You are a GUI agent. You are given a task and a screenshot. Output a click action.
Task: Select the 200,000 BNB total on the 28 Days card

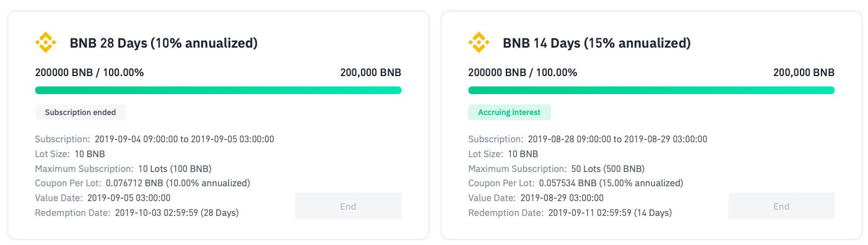tap(371, 72)
